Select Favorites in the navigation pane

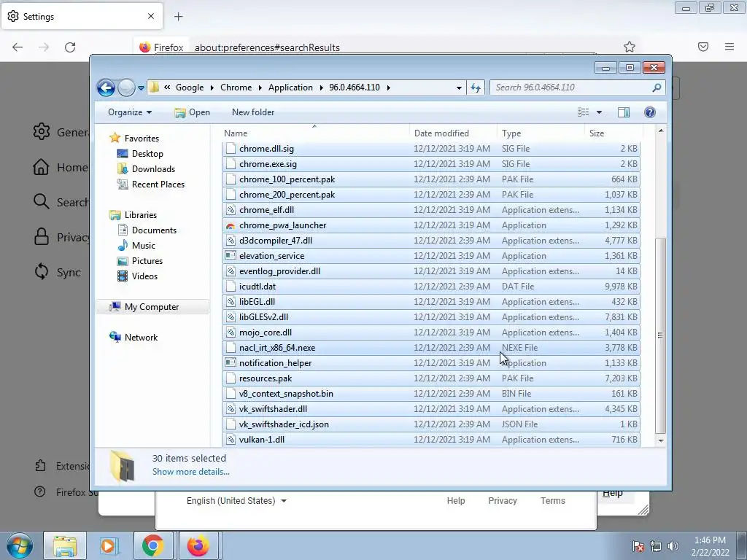pos(142,138)
